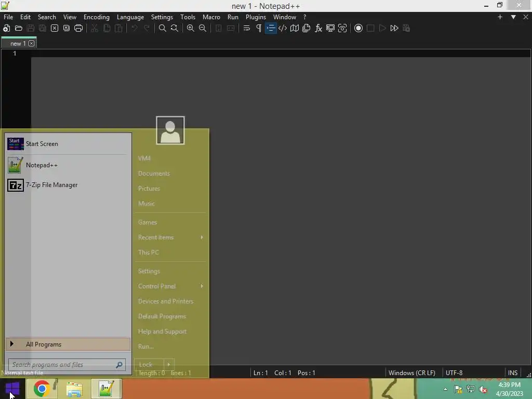The width and height of the screenshot is (532, 399).
Task: Open the Plugins menu
Action: point(256,17)
